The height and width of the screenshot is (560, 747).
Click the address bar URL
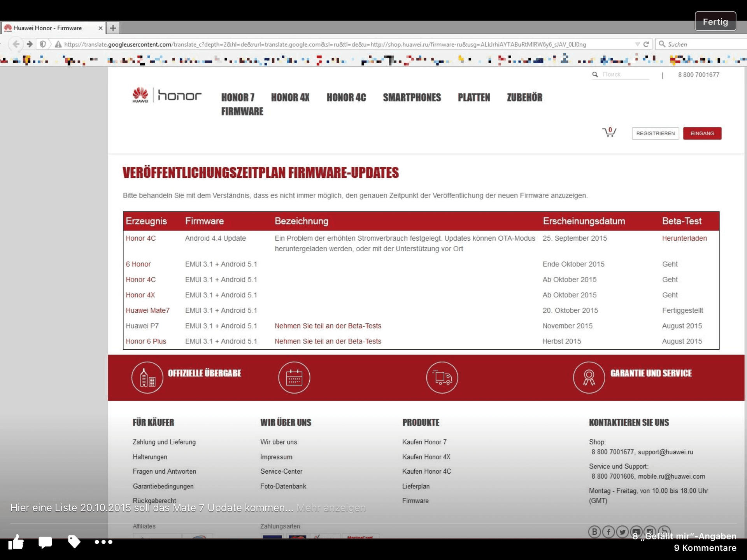click(325, 44)
